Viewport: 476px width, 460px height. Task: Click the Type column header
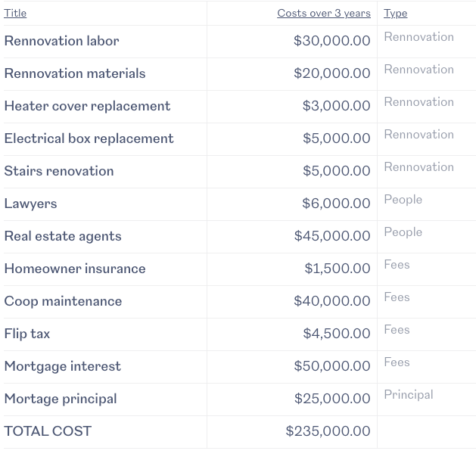[x=395, y=14]
